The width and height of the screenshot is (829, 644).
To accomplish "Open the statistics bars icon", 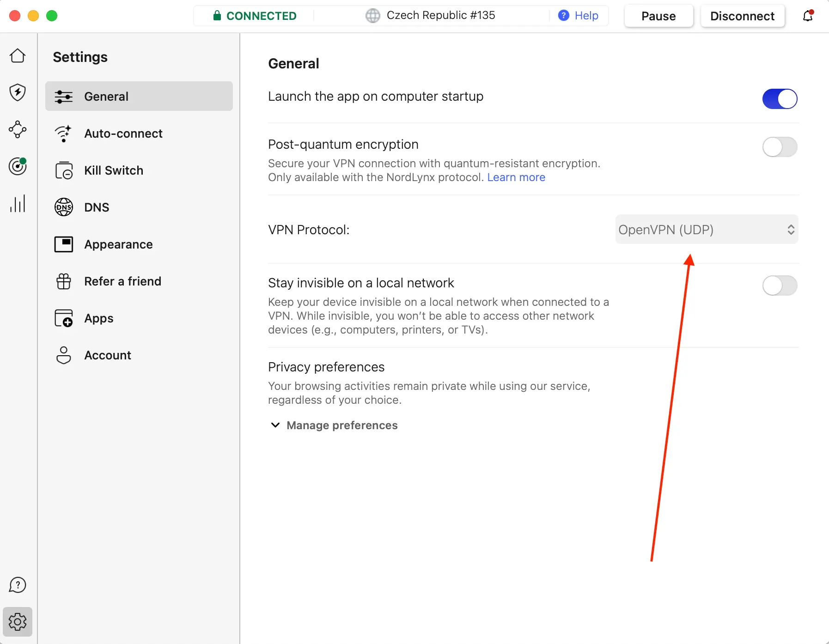I will point(18,203).
